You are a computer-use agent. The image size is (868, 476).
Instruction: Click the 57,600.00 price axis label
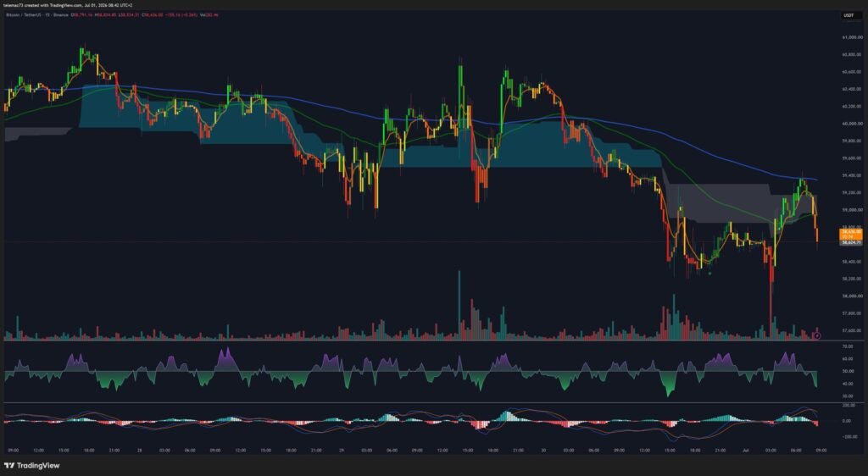point(851,330)
